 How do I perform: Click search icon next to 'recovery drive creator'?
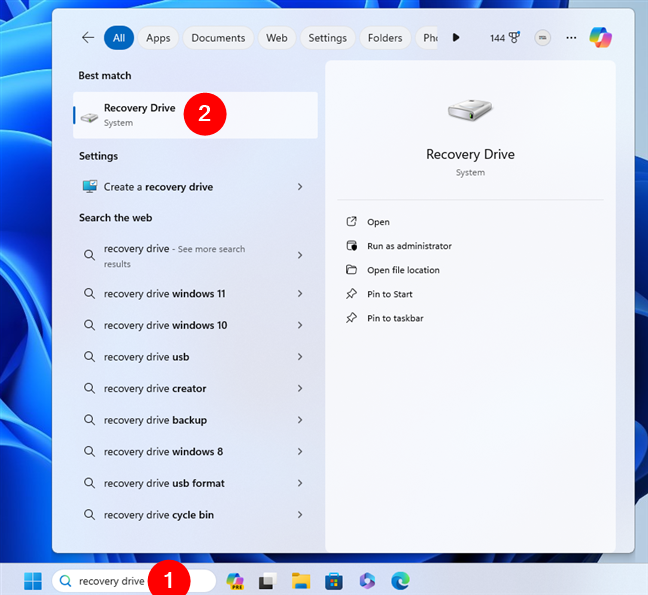coord(89,388)
